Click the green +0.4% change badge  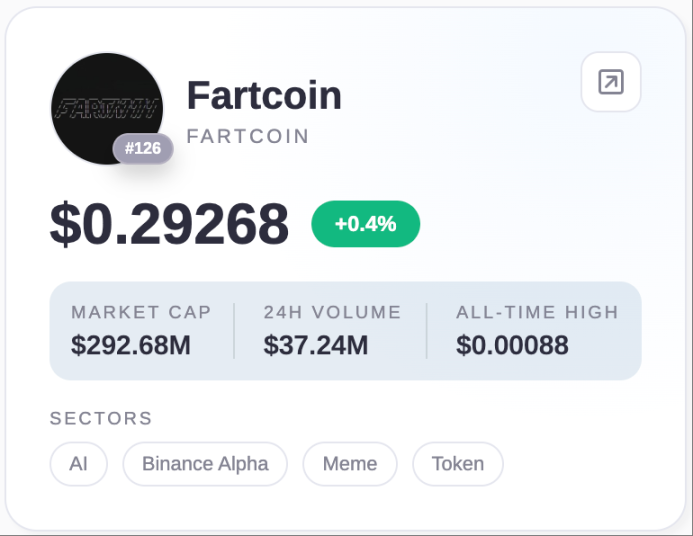click(x=365, y=224)
